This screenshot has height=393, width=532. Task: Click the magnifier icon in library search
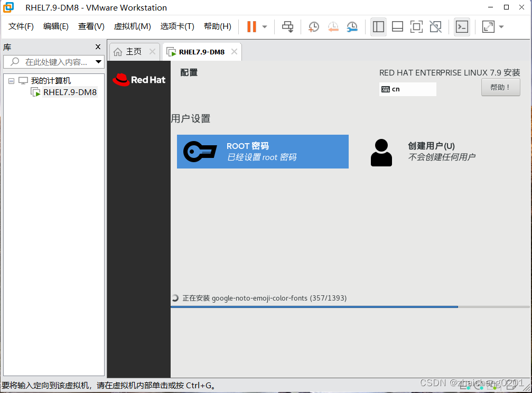[x=15, y=61]
